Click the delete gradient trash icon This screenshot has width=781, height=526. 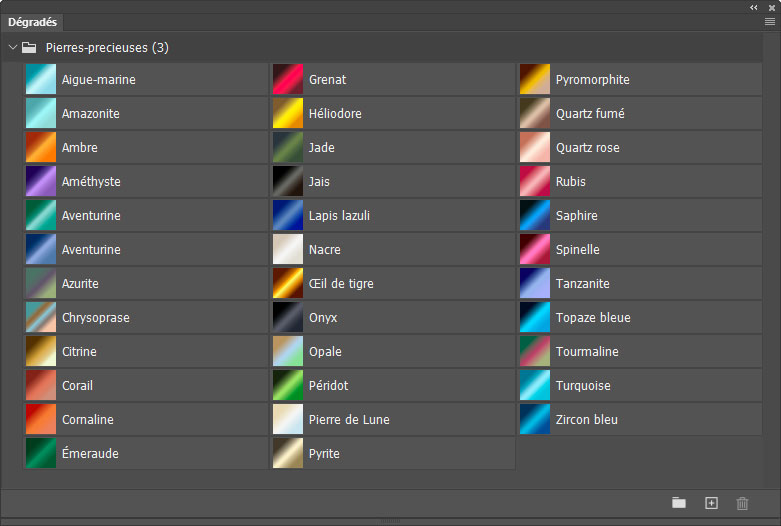tap(742, 503)
